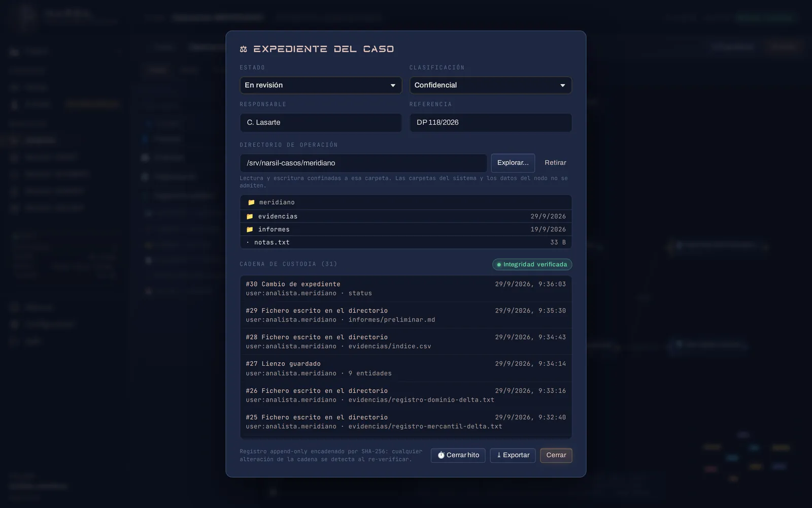Select custody entry #28 evidencias/indice.csv
Screen dimensions: 812x508
click(x=406, y=341)
